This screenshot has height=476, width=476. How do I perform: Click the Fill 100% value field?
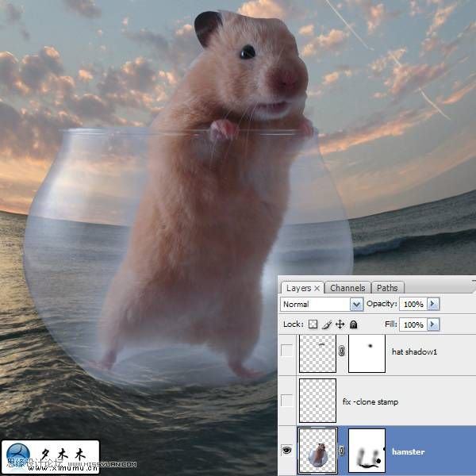tap(413, 324)
